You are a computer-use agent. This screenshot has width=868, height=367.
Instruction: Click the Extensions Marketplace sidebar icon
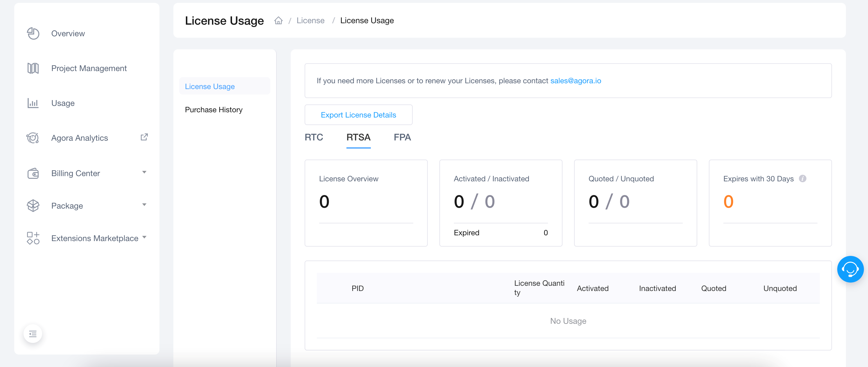point(33,238)
